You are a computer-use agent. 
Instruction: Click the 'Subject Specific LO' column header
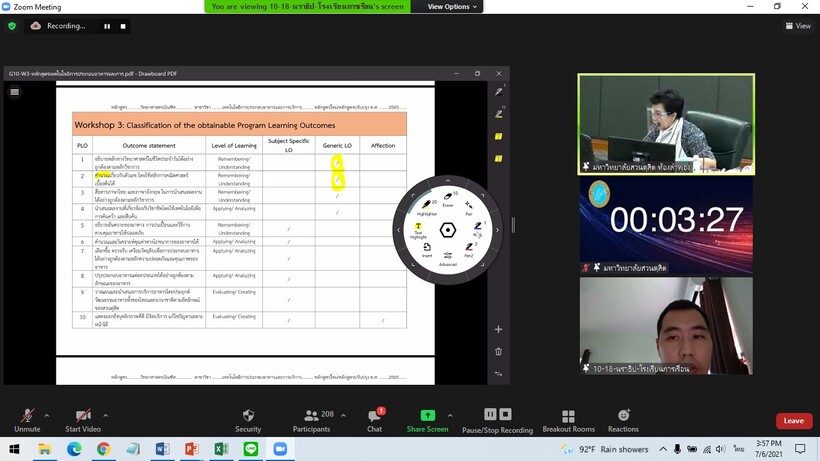click(x=289, y=145)
